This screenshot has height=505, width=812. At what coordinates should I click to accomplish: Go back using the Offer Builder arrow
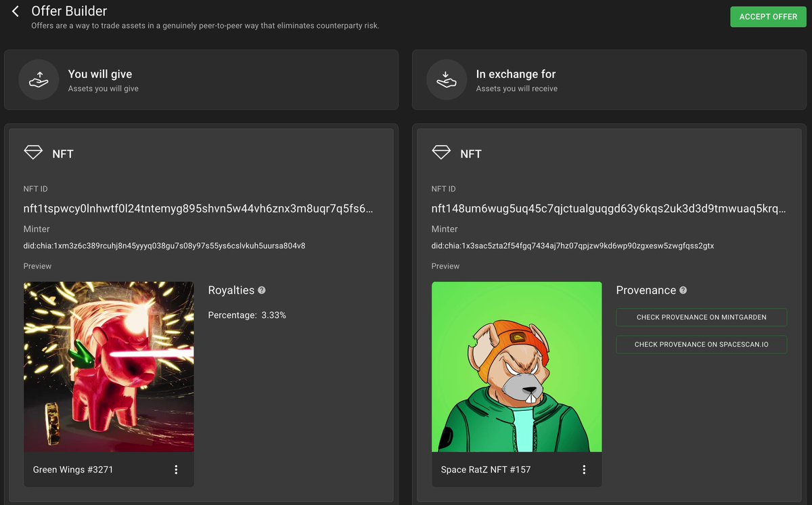(x=16, y=12)
